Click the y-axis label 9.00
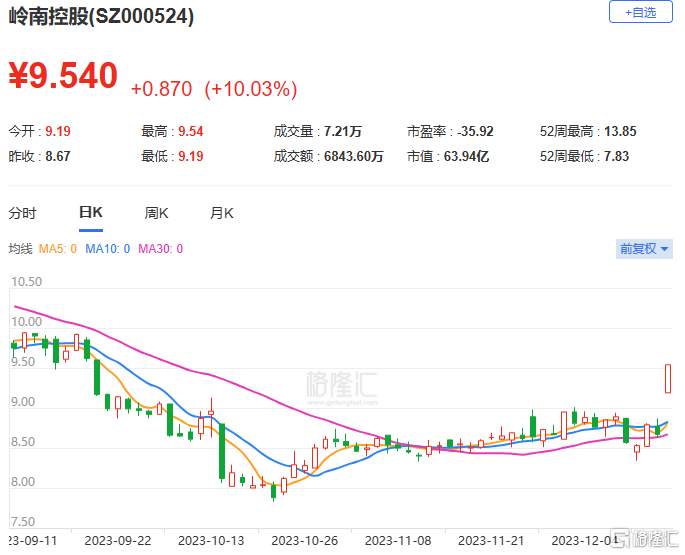Image resolution: width=685 pixels, height=555 pixels. tap(23, 402)
